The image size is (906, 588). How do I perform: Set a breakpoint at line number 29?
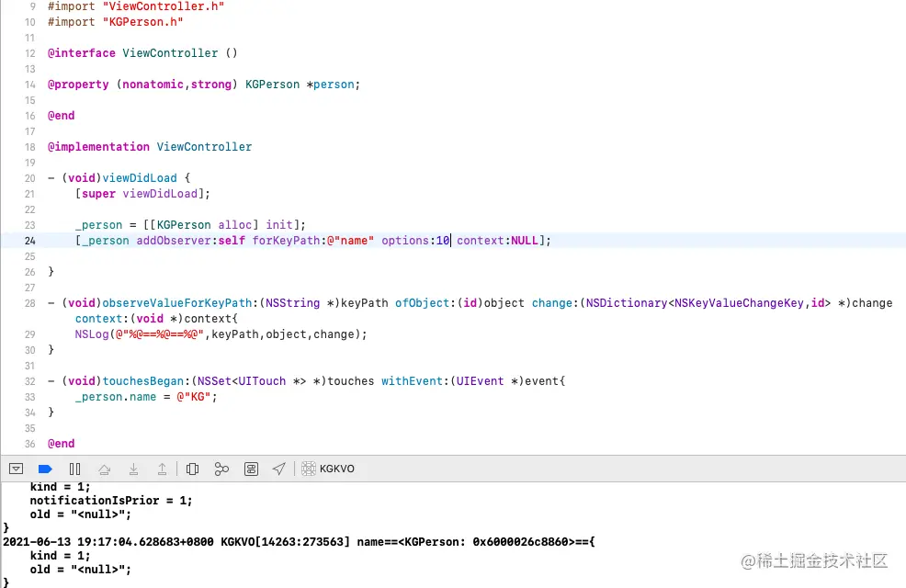click(30, 334)
